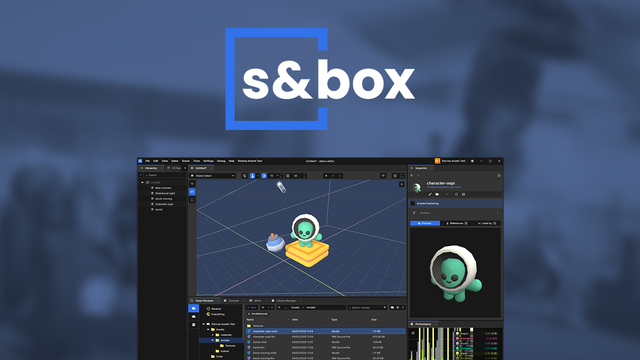The width and height of the screenshot is (640, 360).
Task: Toggle the blue gizmo mode icon in toolbar
Action: pyautogui.click(x=252, y=176)
